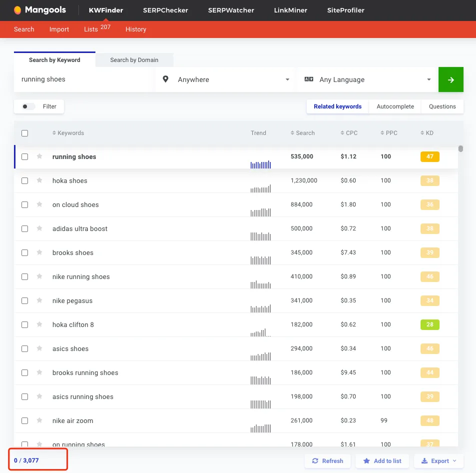
Task: Star the nike pegasus keyword
Action: pyautogui.click(x=39, y=300)
